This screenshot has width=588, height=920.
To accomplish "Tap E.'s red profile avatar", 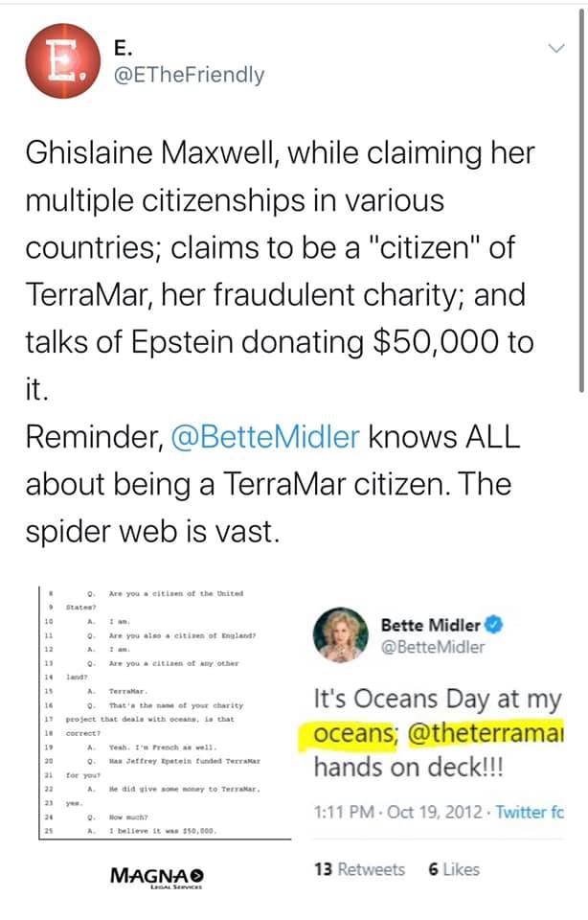I will 60,58.
